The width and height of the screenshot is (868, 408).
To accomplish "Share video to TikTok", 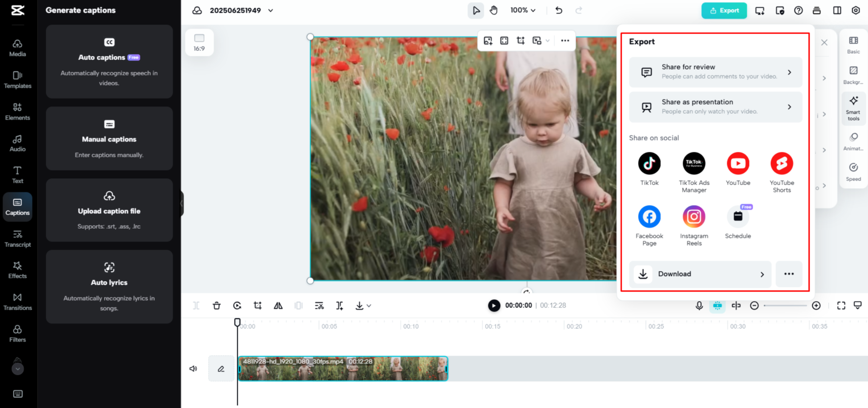I will pyautogui.click(x=649, y=164).
